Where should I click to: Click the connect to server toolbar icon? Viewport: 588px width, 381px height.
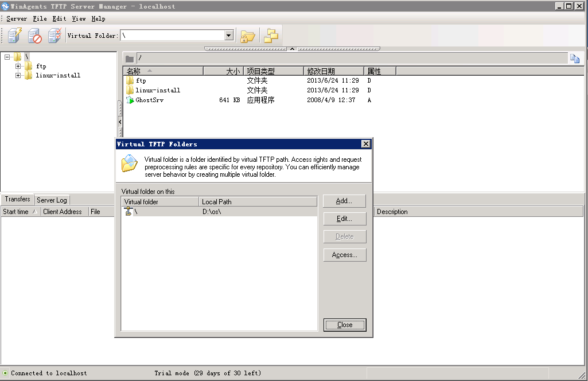click(14, 36)
